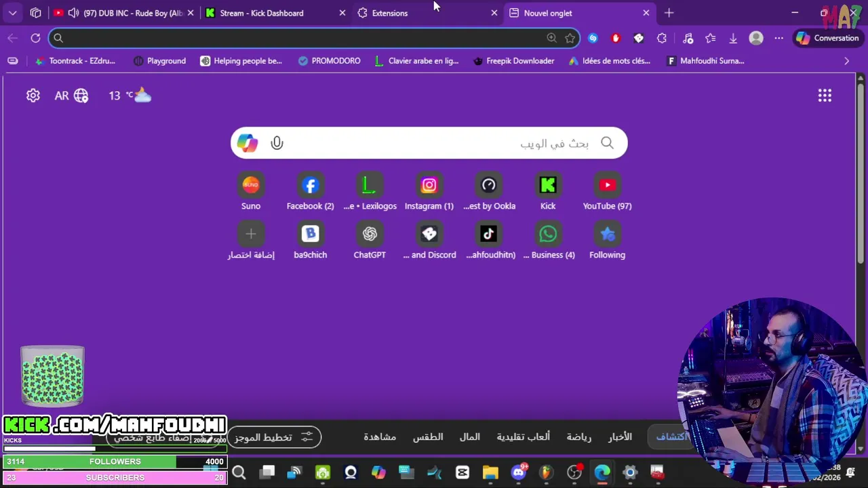Open the Idées de mots clés bookmark

tap(610, 61)
